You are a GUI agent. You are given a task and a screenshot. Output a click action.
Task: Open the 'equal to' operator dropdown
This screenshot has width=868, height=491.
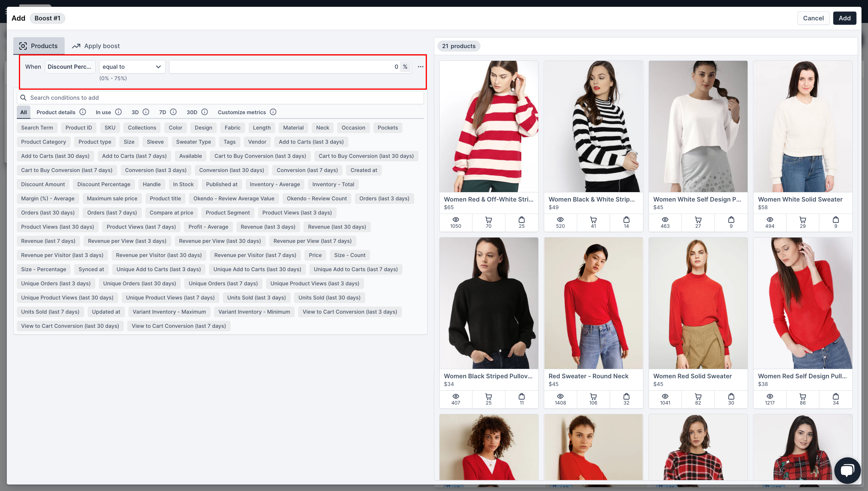[132, 66]
